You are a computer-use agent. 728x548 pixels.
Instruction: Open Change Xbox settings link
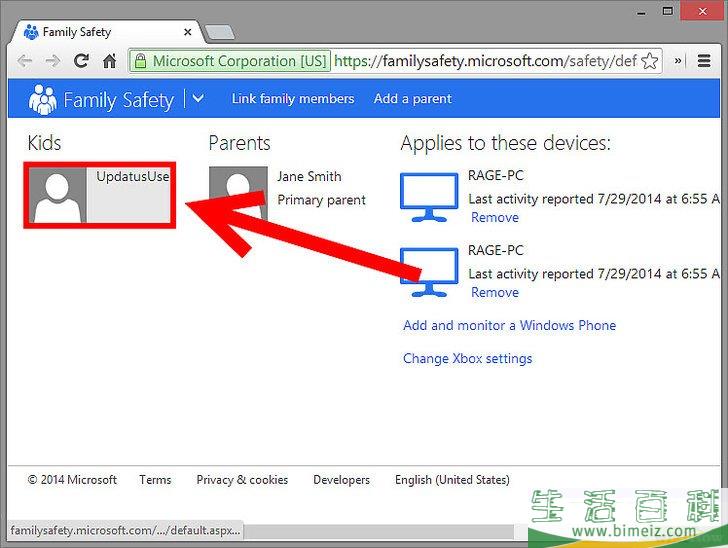pyautogui.click(x=468, y=359)
